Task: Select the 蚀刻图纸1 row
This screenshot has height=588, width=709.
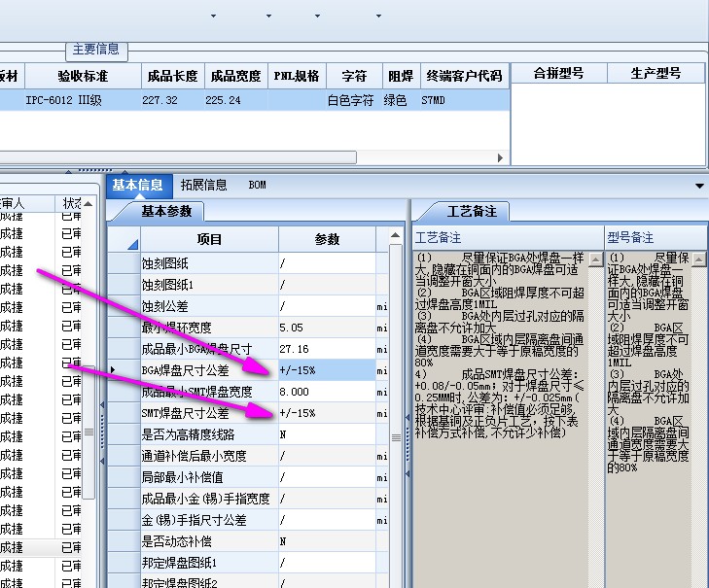Action: (248, 285)
